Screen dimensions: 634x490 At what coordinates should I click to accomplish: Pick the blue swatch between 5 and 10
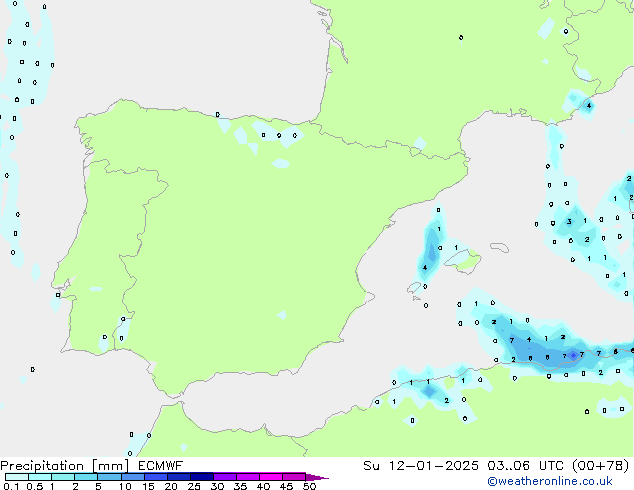point(110,477)
